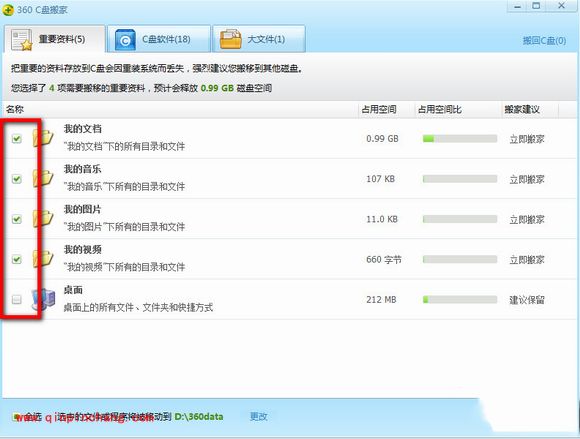Viewport: 580px width, 439px height.
Task: Click the 桌面 usage ratio bar
Action: click(x=460, y=300)
